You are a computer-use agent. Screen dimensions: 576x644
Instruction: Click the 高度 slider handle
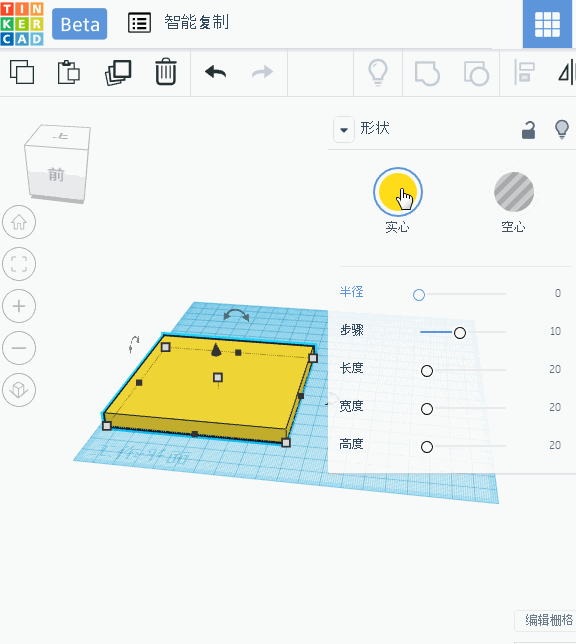(x=427, y=447)
